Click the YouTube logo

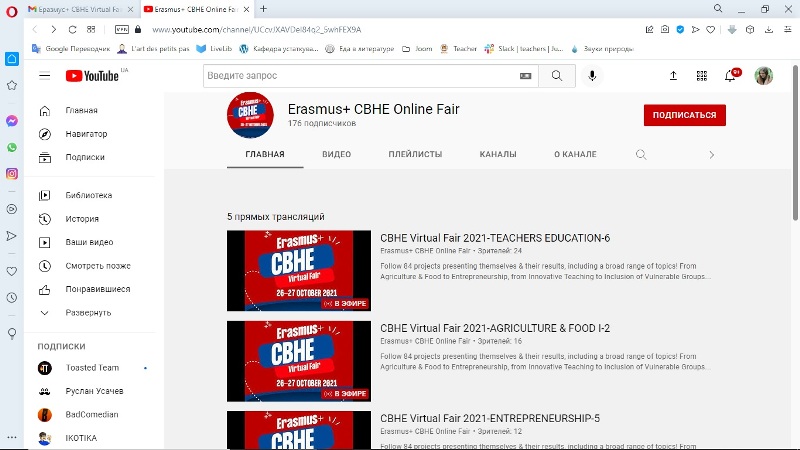tap(92, 76)
